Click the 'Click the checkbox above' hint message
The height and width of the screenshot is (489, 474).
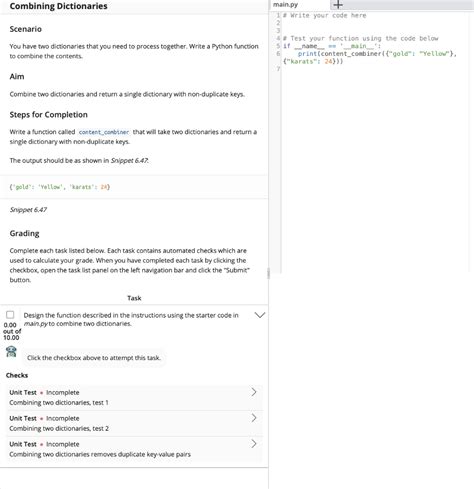click(x=94, y=358)
